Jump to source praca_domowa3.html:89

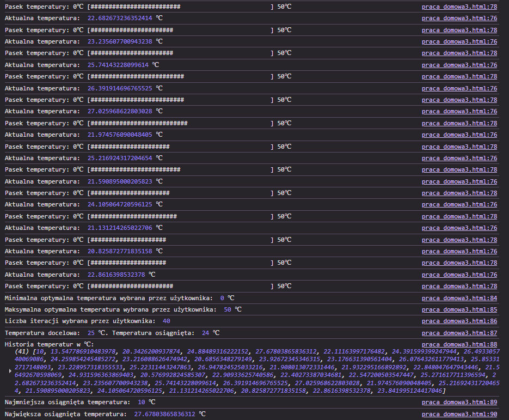pos(459,402)
